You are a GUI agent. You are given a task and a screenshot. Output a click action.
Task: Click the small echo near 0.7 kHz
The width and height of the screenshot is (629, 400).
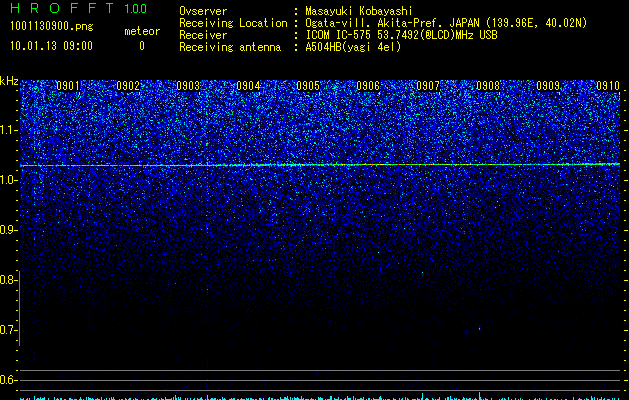pyautogui.click(x=480, y=329)
